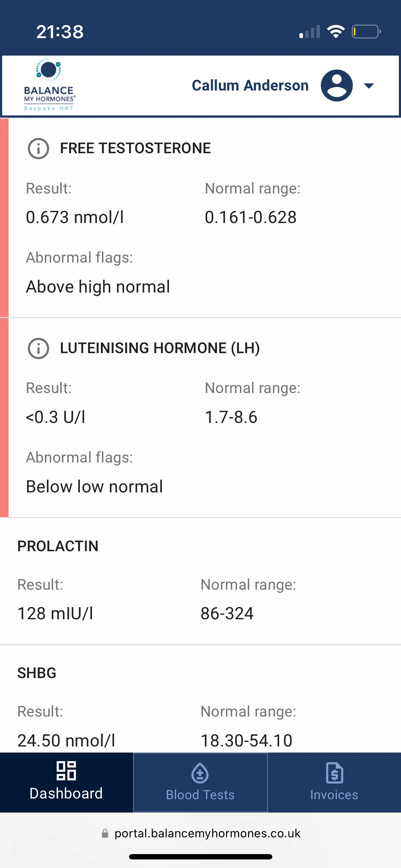Open the Dashboard tab
Image resolution: width=401 pixels, height=868 pixels.
point(66,782)
